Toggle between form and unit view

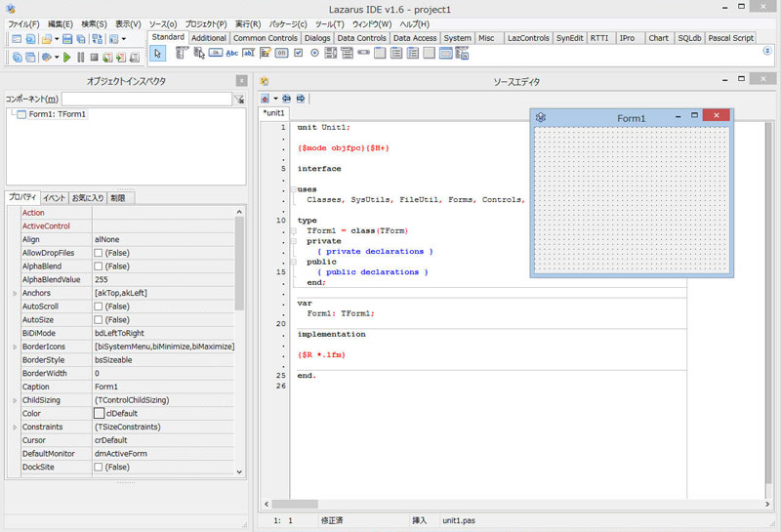point(97,39)
